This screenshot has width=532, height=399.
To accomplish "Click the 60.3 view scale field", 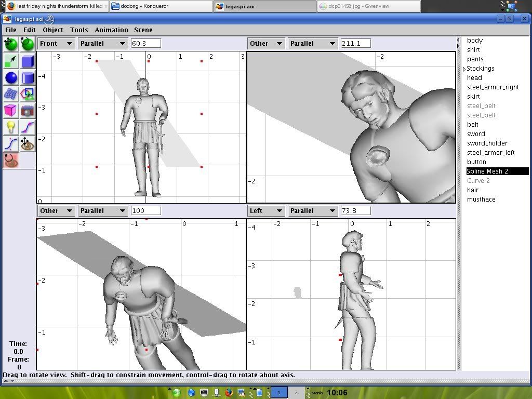I will point(145,44).
